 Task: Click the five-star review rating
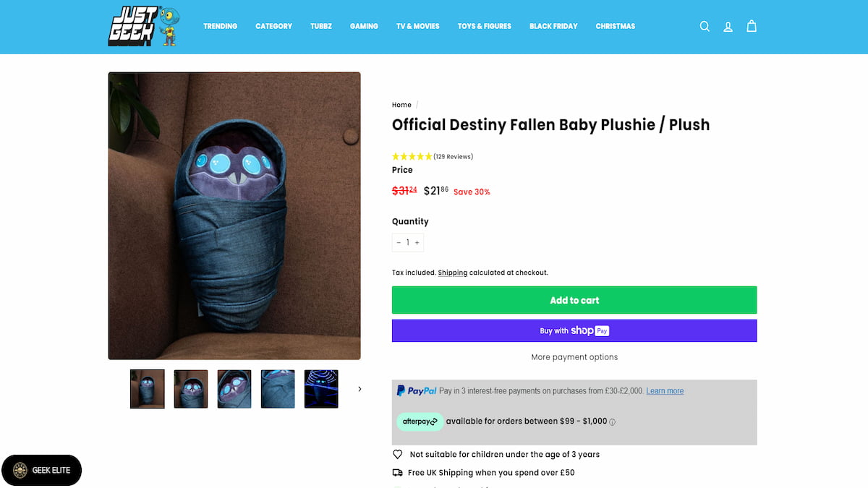[412, 156]
